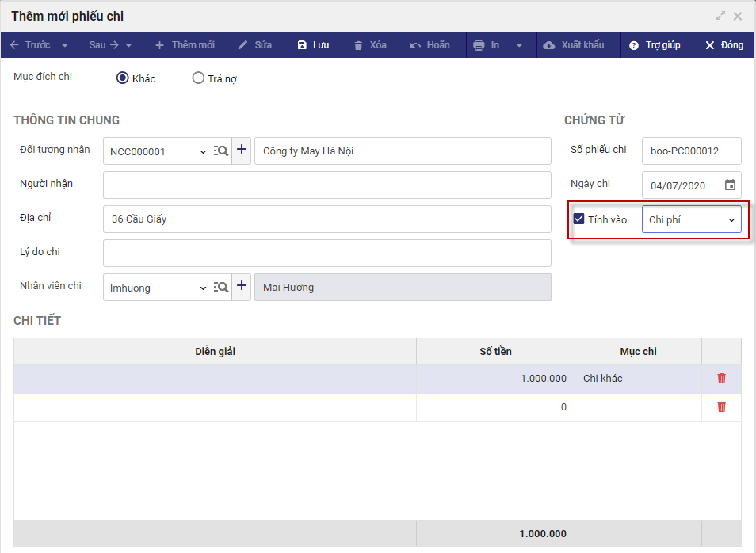Click search icon beside Nhân viên chi
Image resolution: width=756 pixels, height=553 pixels.
click(221, 288)
